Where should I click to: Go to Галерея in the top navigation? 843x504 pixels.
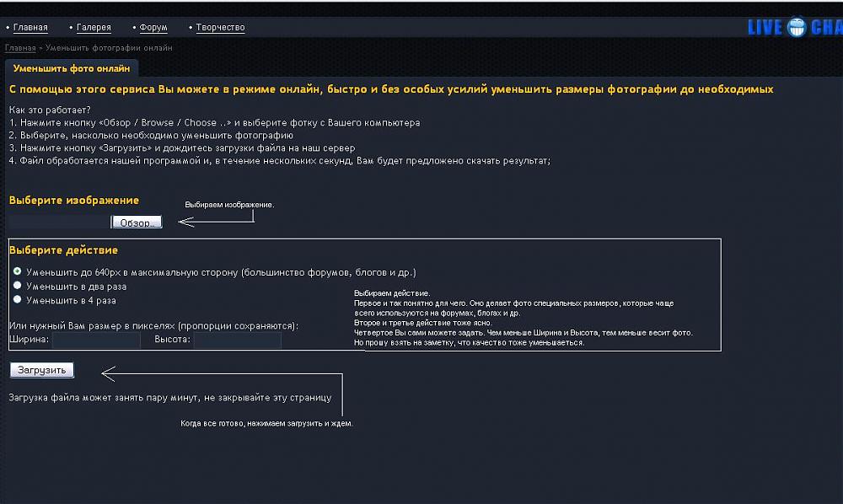pyautogui.click(x=93, y=28)
